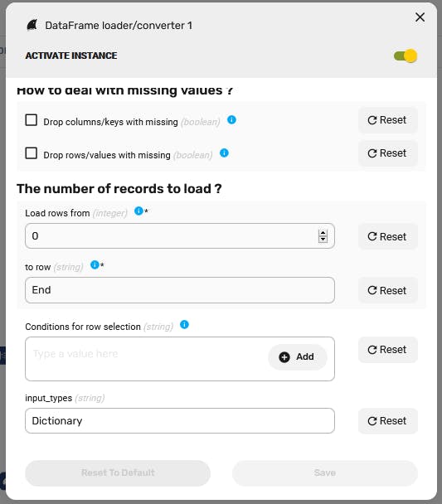Viewport: 442px width, 504px height.
Task: Open the input_types Dictionary field
Action: 180,421
